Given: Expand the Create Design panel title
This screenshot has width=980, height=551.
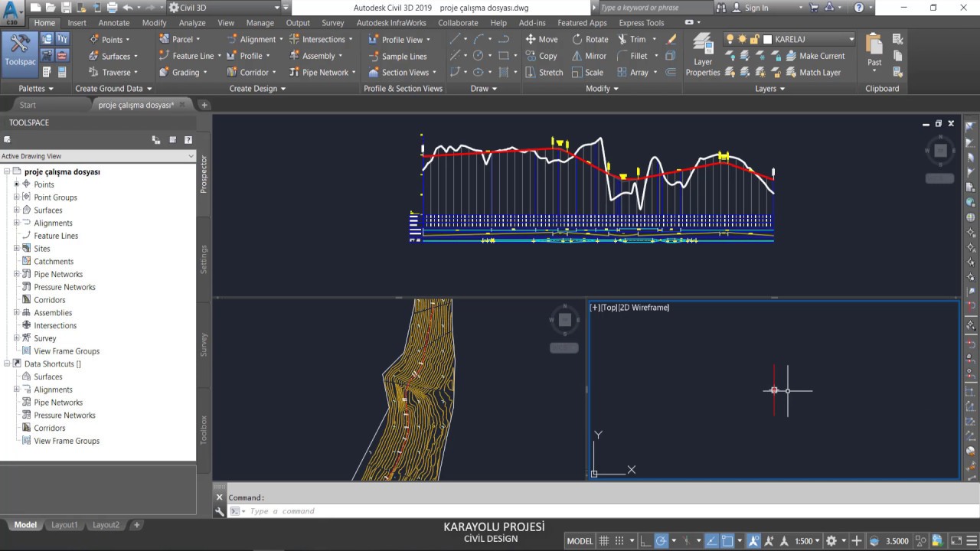Looking at the screenshot, I should pyautogui.click(x=258, y=89).
